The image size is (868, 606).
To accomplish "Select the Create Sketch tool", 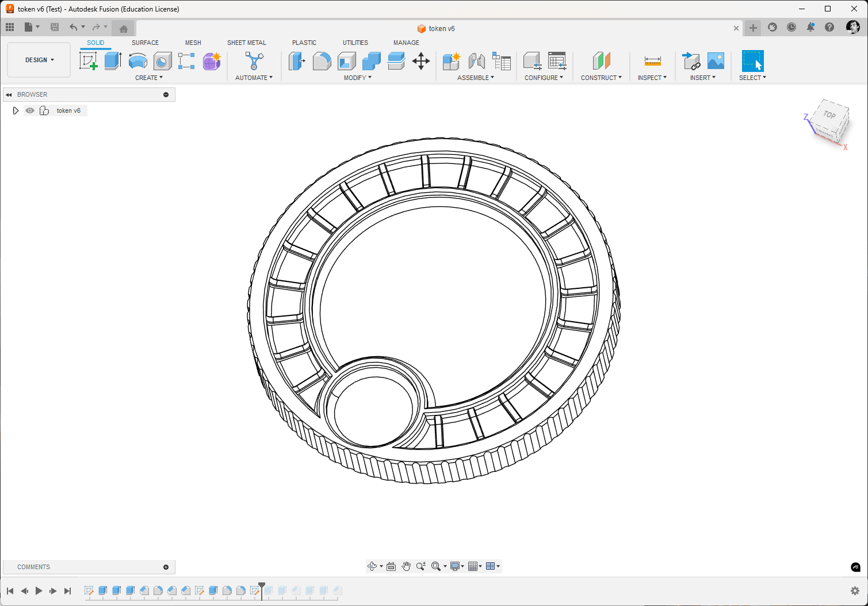I will (x=89, y=60).
